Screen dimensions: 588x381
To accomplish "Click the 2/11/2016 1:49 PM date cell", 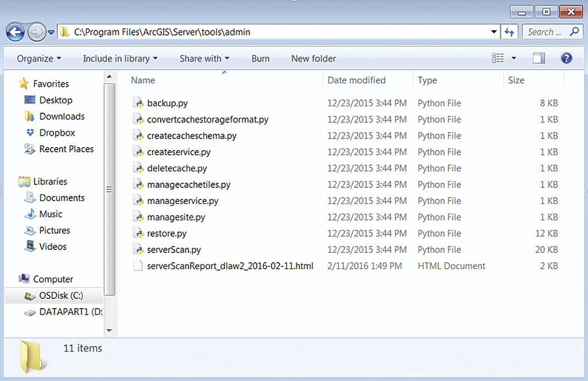I will coord(364,265).
